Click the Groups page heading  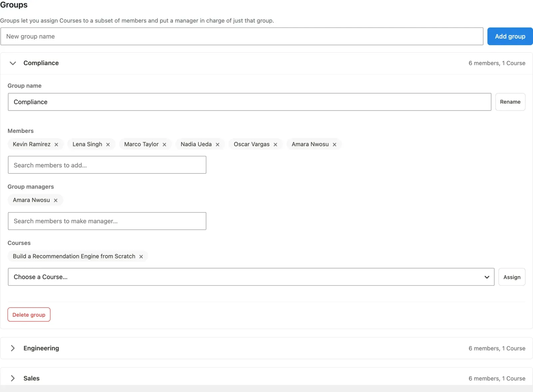click(x=14, y=5)
